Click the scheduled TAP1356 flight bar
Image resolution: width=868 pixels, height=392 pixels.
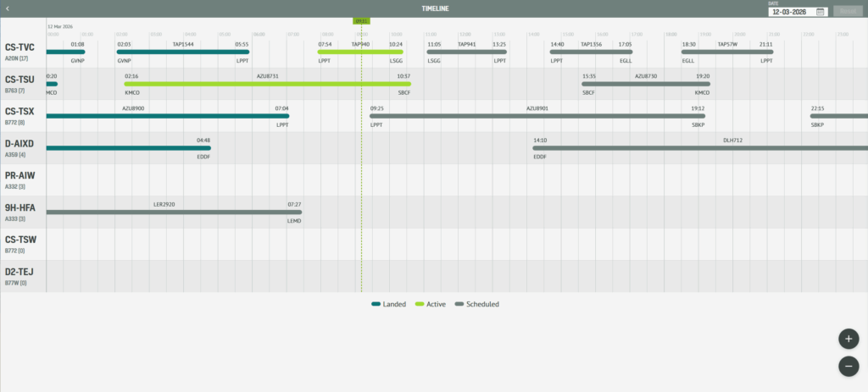(591, 52)
